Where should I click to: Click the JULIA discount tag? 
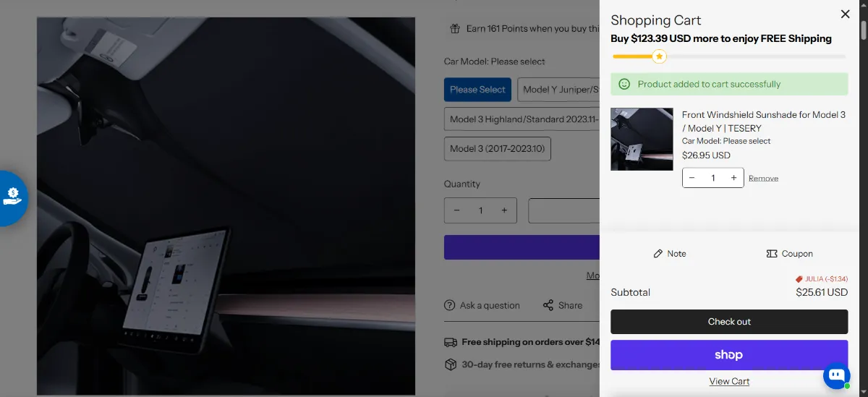(x=821, y=278)
